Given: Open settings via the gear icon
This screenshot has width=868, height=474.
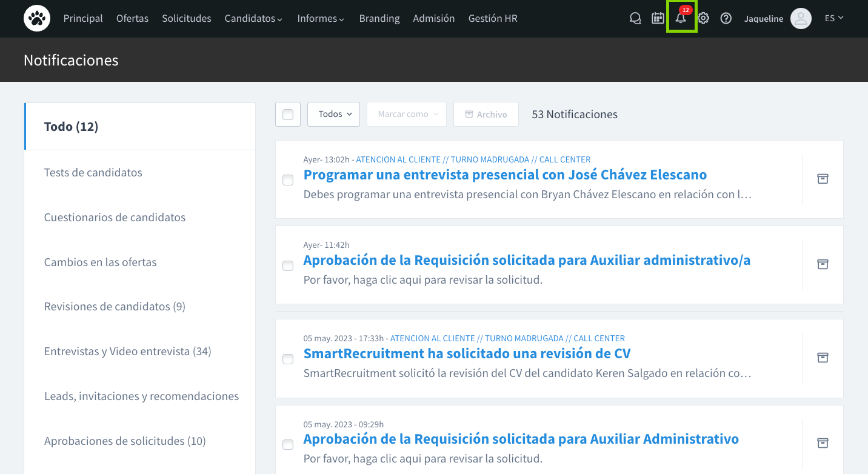Looking at the screenshot, I should coord(703,18).
